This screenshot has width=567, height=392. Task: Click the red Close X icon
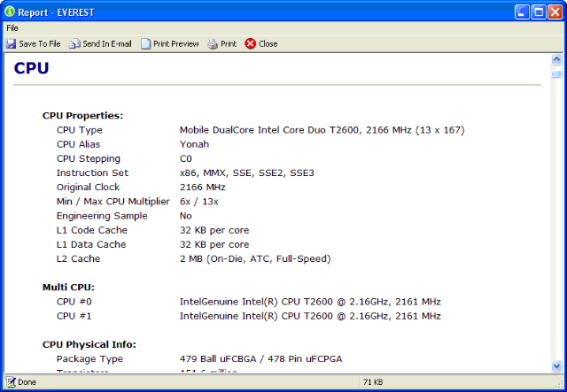pyautogui.click(x=250, y=44)
